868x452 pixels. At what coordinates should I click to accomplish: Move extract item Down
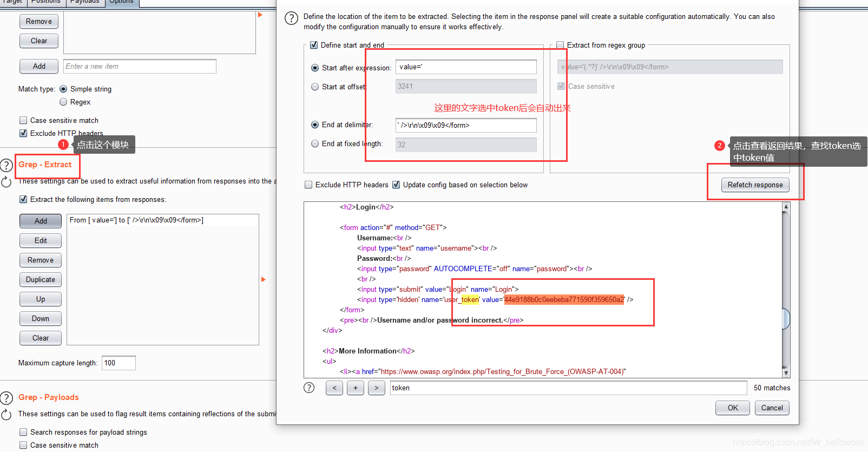point(41,318)
